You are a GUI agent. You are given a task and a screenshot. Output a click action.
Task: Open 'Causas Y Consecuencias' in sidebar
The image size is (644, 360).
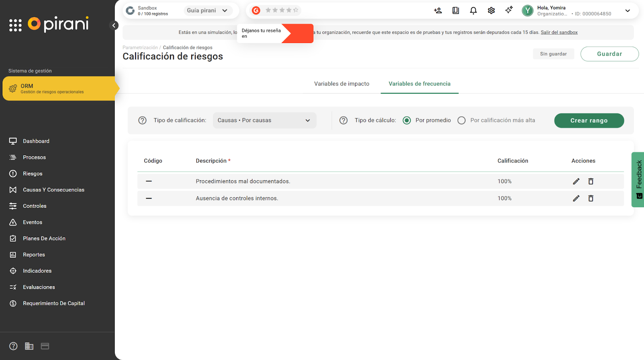click(54, 190)
